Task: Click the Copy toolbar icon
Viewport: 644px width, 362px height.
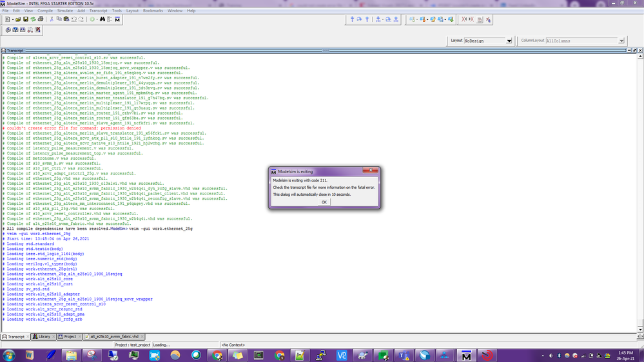Action: click(59, 19)
